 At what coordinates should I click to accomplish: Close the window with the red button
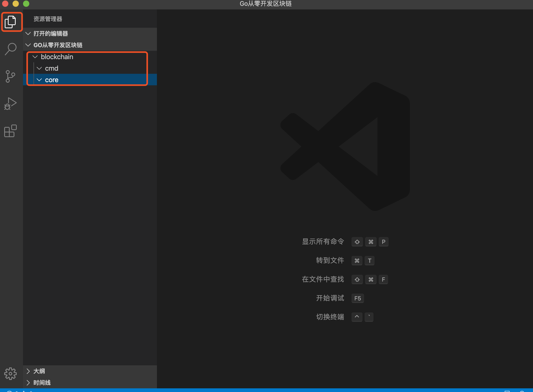5,4
